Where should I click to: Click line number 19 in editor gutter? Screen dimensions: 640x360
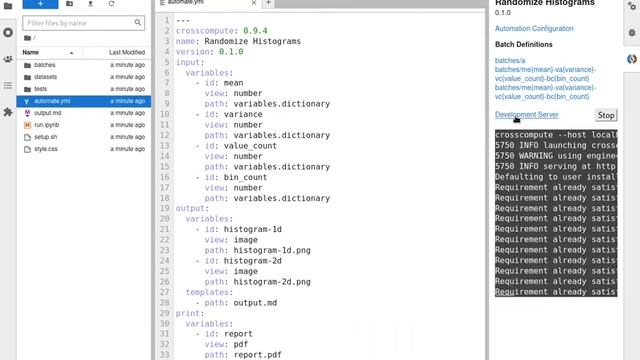pyautogui.click(x=164, y=209)
